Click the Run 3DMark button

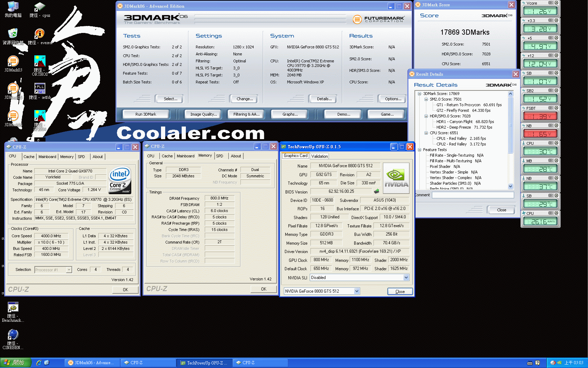tap(146, 114)
